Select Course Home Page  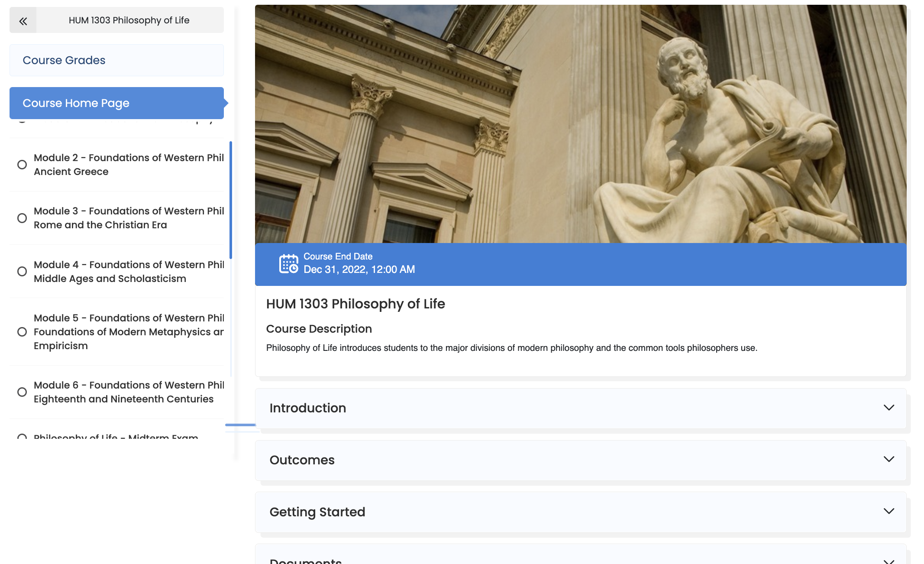[x=116, y=103]
